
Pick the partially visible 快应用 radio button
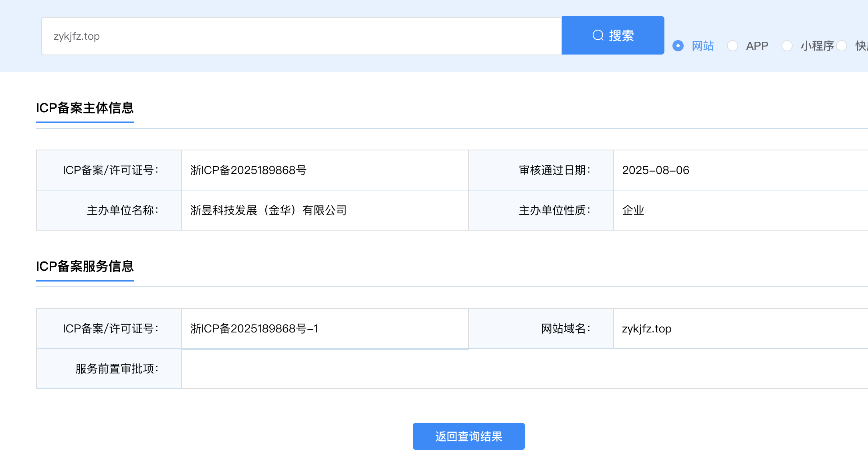pyautogui.click(x=842, y=46)
